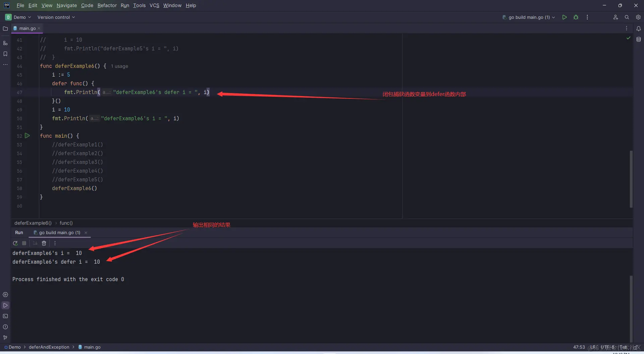644x354 pixels.
Task: Open the Terminal tool window icon
Action: coord(5,316)
